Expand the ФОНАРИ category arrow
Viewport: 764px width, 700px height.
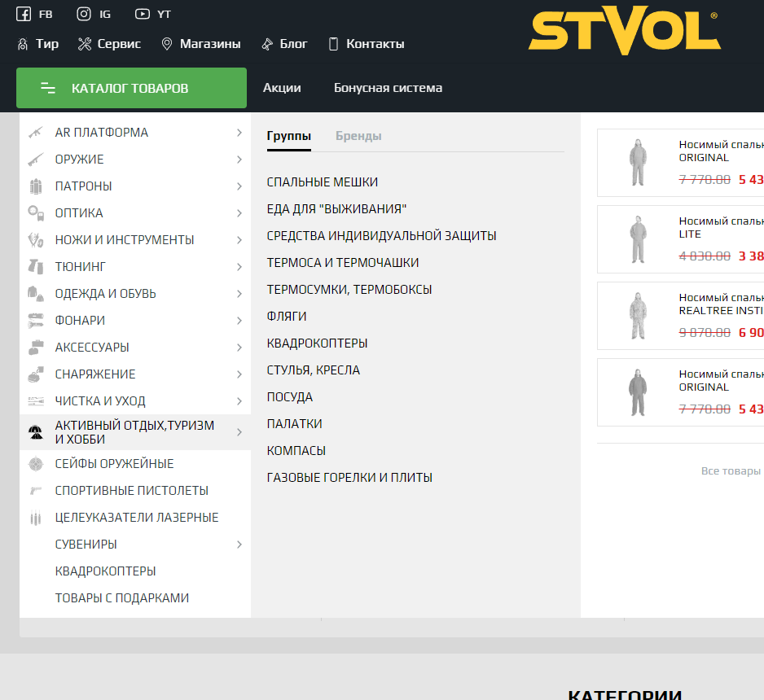tap(239, 321)
